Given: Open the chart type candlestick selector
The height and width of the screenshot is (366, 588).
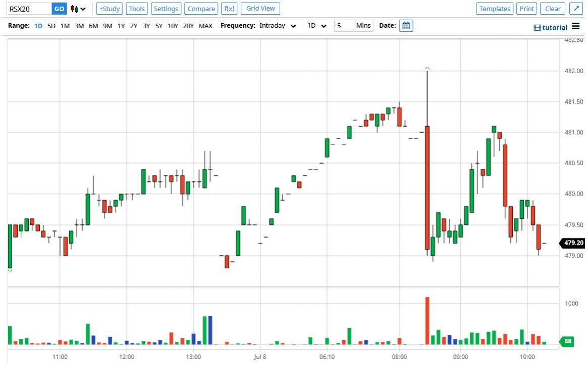Looking at the screenshot, I should [x=78, y=9].
